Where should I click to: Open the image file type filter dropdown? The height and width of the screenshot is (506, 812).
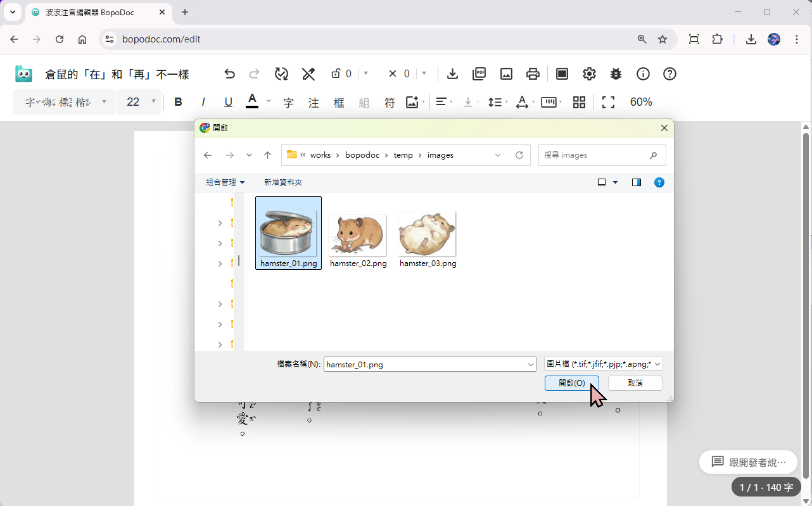603,364
